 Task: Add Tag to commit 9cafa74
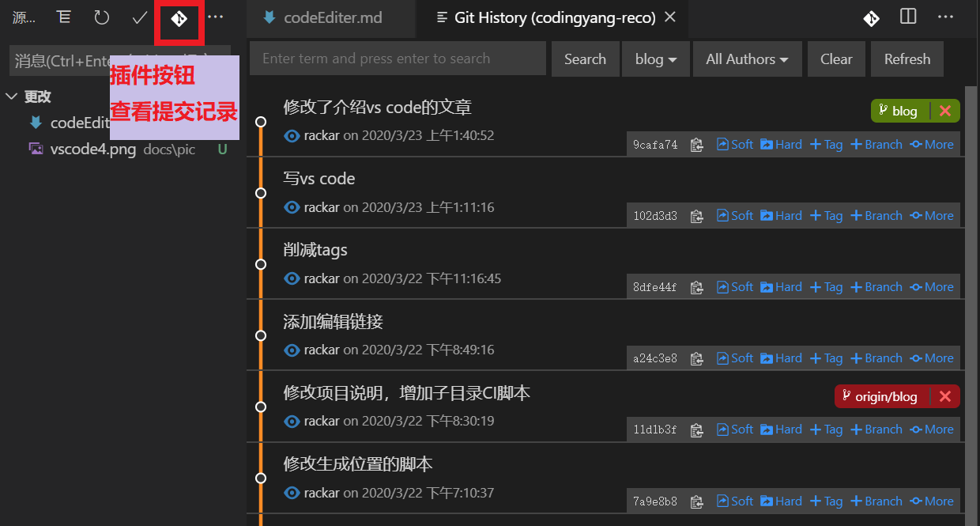826,145
